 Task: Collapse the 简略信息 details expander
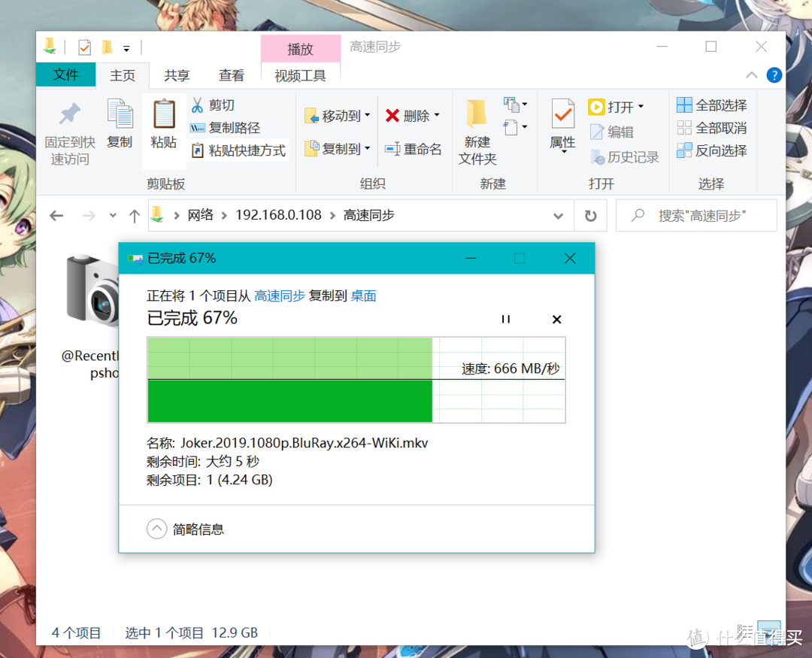pyautogui.click(x=157, y=529)
